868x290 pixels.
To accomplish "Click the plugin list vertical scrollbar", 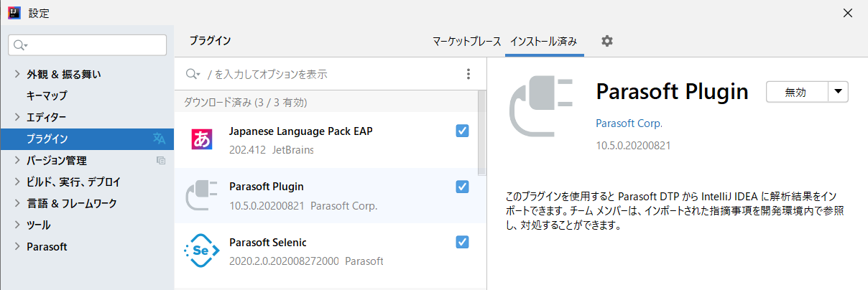I will tap(482, 133).
